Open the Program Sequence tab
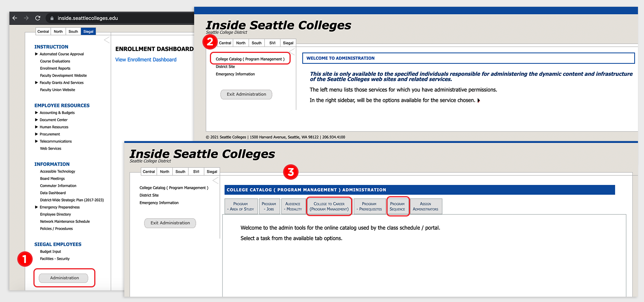This screenshot has width=644, height=302. pyautogui.click(x=397, y=206)
